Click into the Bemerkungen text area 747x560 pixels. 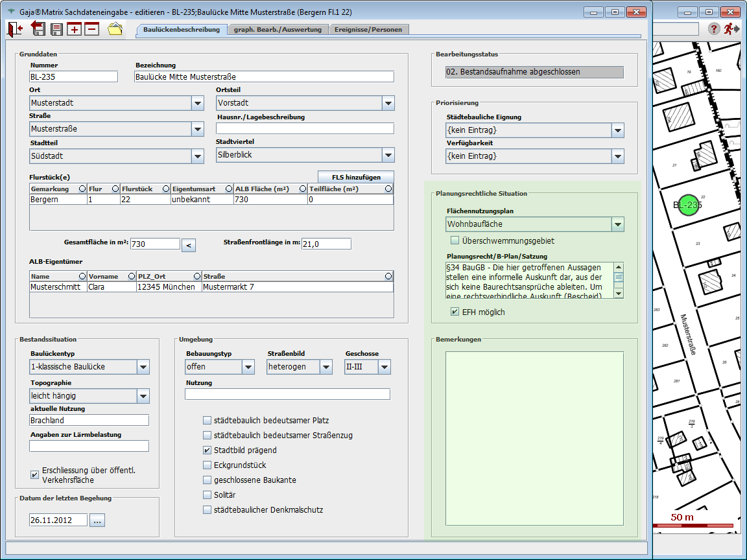(534, 438)
